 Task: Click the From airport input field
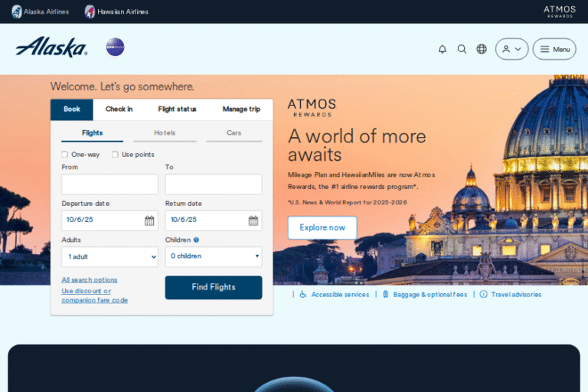click(109, 185)
